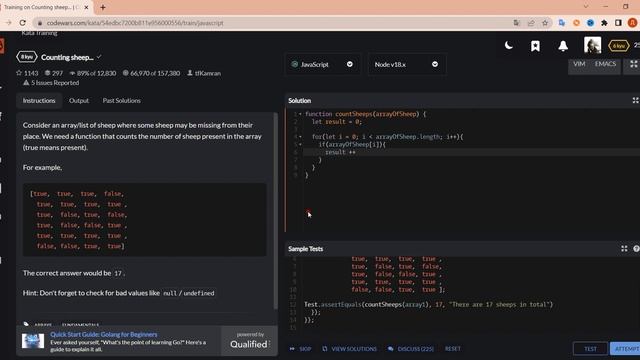The width and height of the screenshot is (640, 360).
Task: Bookmark this page with the star icon
Action: click(x=545, y=23)
